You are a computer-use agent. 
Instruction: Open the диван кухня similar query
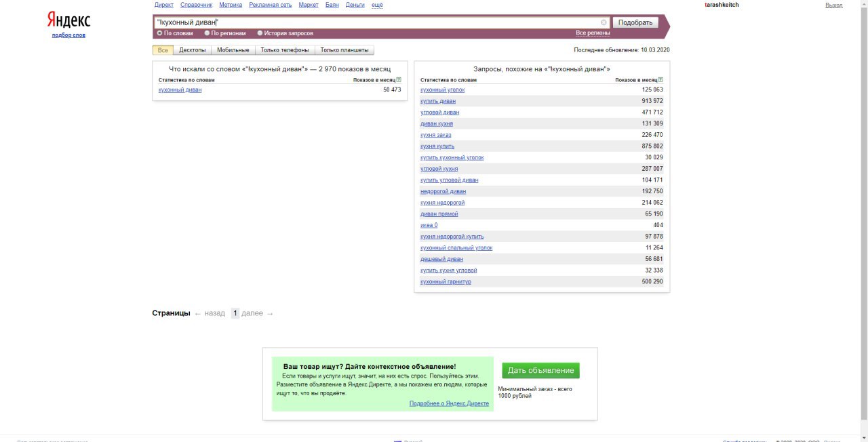(437, 123)
